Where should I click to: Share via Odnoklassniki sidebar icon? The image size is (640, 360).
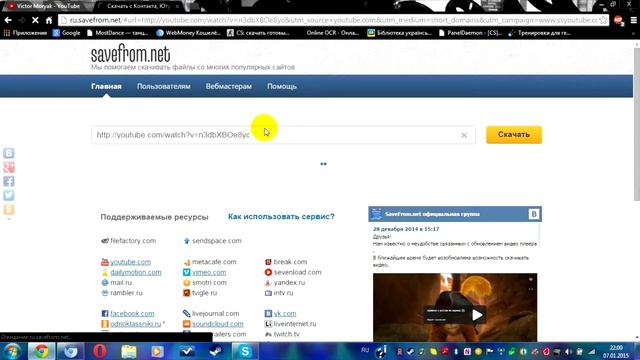point(9,209)
